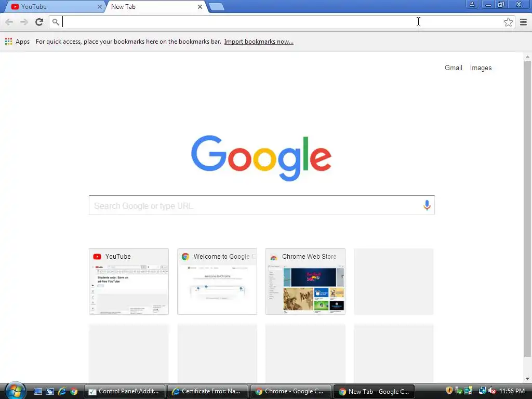Open the Chrome user profile button
This screenshot has width=532, height=399.
point(472,4)
